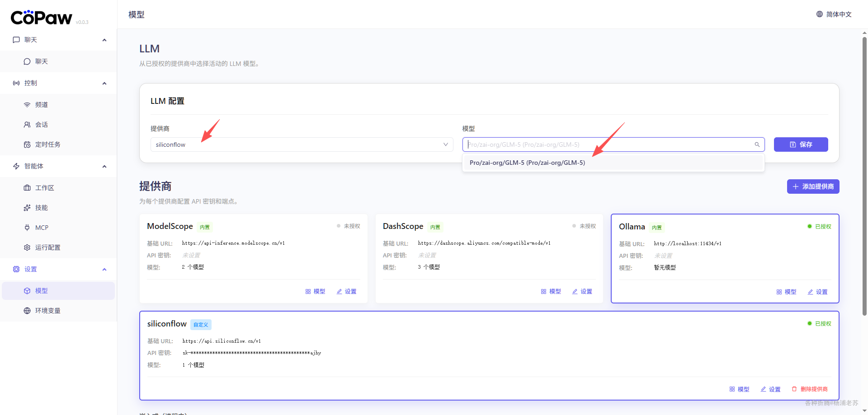Click the globe language icon

click(x=820, y=14)
